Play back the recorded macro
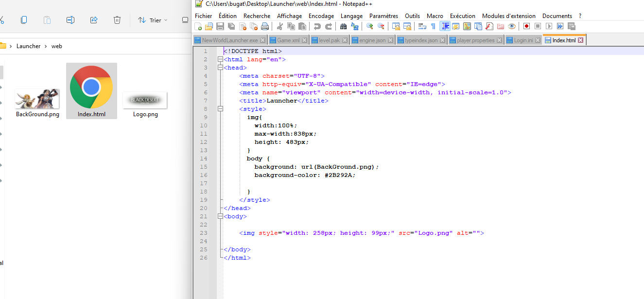Image resolution: width=644 pixels, height=299 pixels. point(549,26)
